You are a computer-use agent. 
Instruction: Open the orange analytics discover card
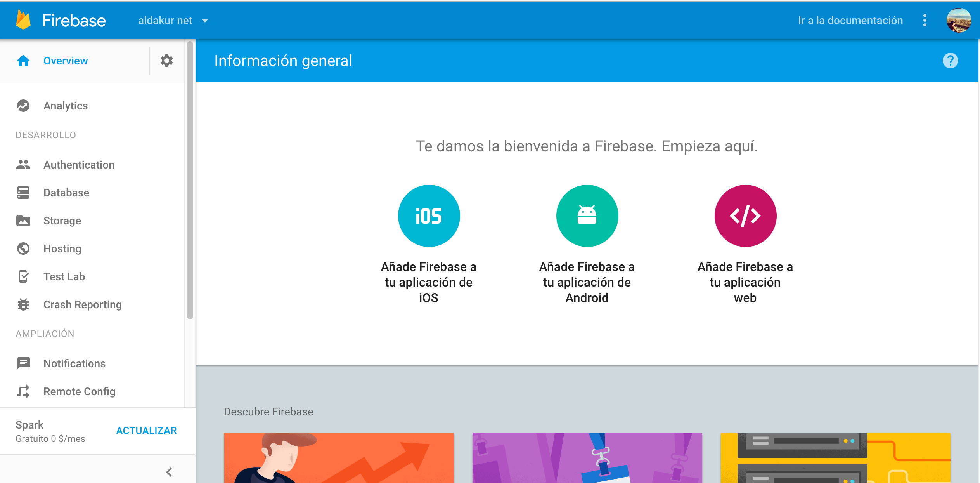(339, 458)
